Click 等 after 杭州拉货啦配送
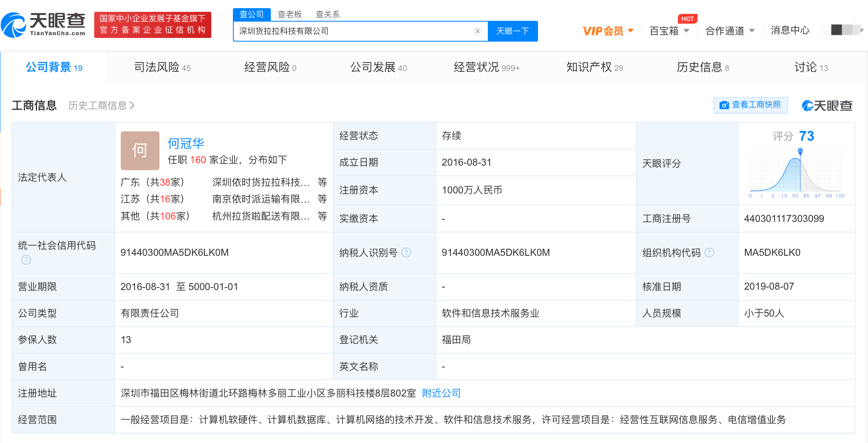The width and height of the screenshot is (868, 443). tap(322, 216)
